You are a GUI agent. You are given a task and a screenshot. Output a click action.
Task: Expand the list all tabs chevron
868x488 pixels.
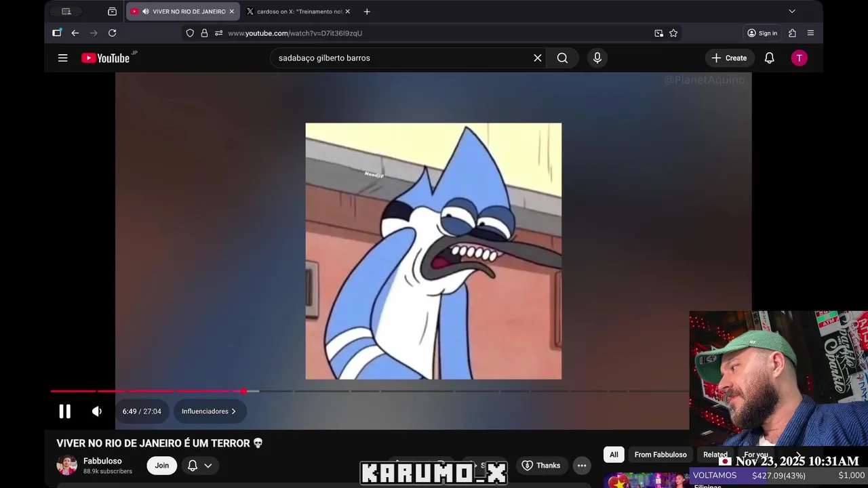point(792,12)
